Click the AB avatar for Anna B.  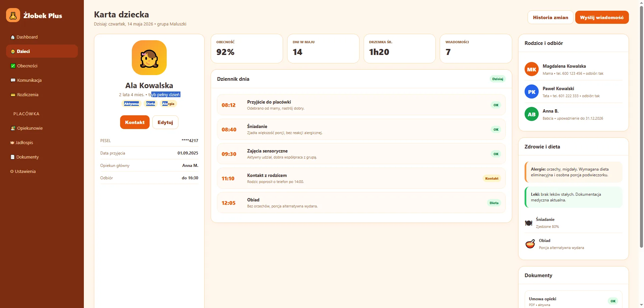click(x=532, y=114)
